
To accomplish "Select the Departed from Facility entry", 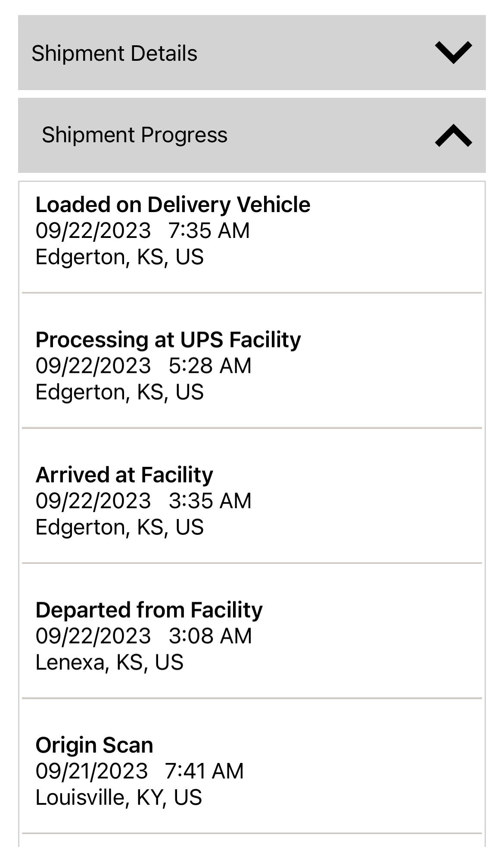I will [149, 610].
